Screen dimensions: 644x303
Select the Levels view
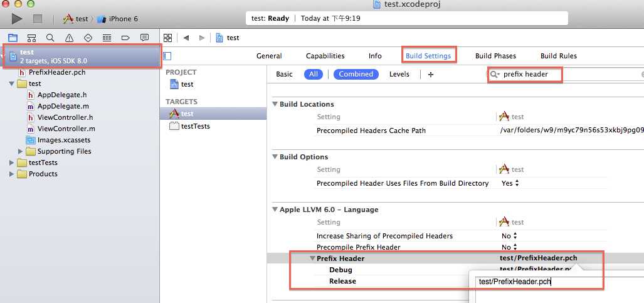pos(399,75)
